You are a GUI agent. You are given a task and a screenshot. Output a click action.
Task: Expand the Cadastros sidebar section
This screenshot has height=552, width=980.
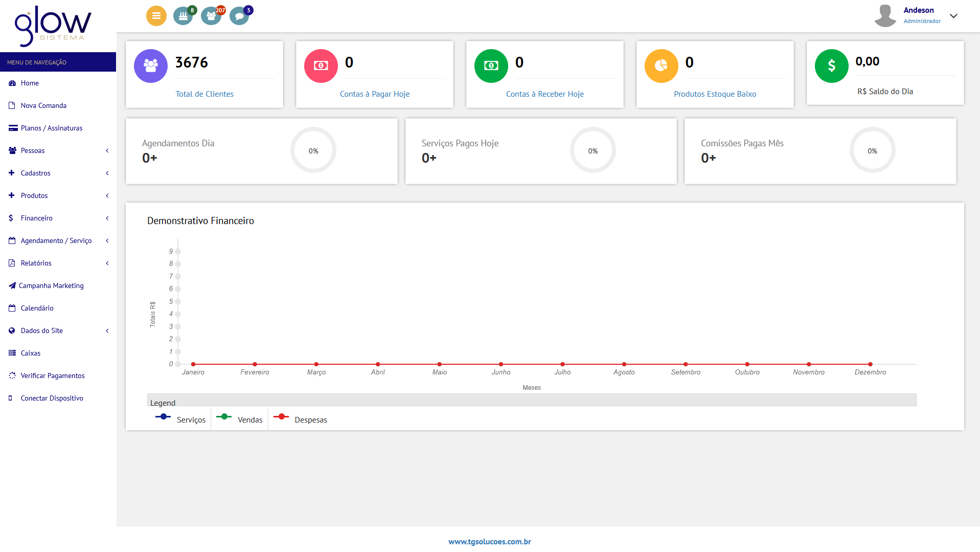[36, 173]
